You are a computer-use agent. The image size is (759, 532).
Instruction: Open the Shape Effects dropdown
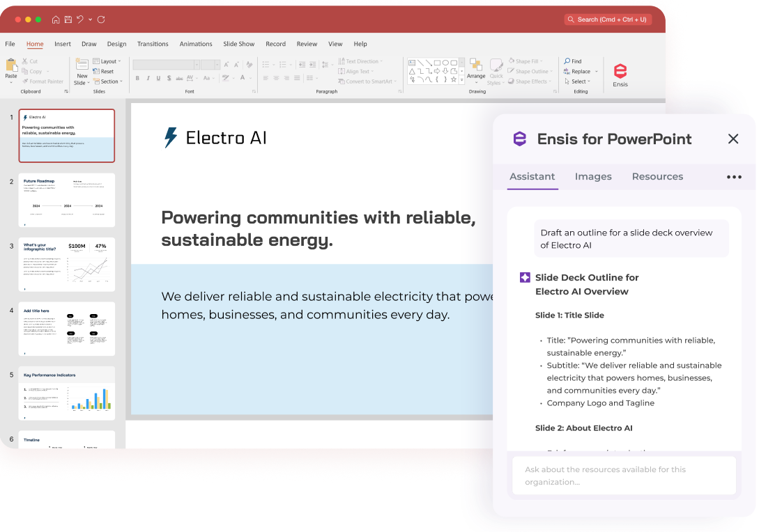530,81
